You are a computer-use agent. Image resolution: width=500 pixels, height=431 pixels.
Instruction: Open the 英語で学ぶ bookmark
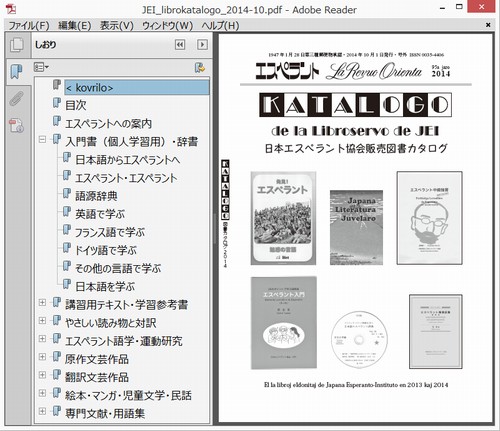point(100,214)
